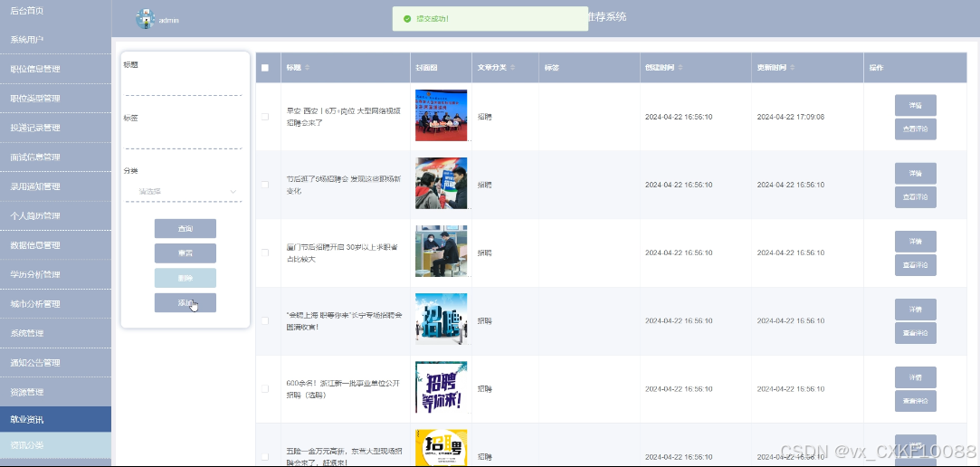Image resolution: width=980 pixels, height=467 pixels.
Task: Check the row for 600余名 浙江 article
Action: (265, 389)
